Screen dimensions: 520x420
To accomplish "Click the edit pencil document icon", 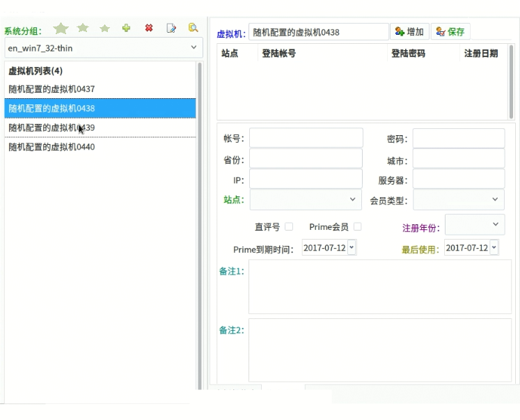I will point(171,29).
